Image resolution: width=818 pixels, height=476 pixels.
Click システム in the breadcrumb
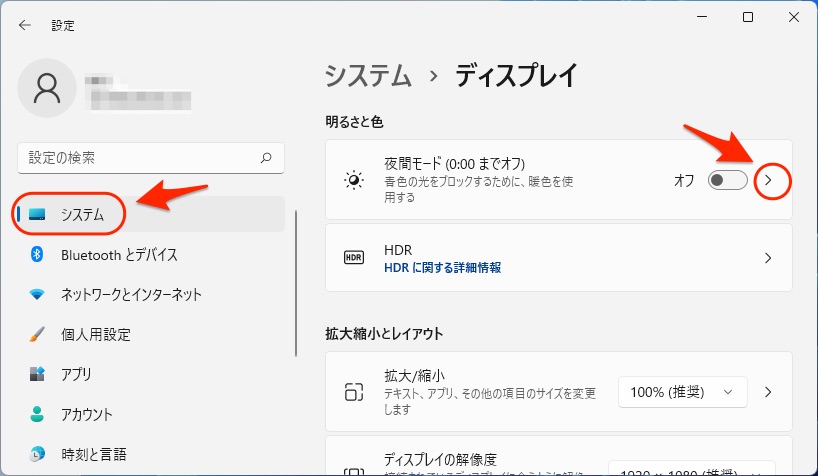(368, 76)
